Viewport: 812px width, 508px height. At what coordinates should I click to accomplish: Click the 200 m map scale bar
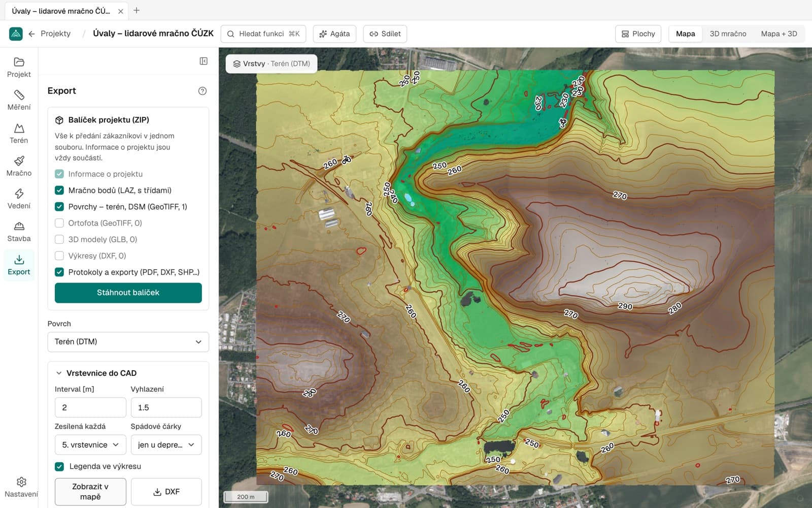(x=246, y=497)
